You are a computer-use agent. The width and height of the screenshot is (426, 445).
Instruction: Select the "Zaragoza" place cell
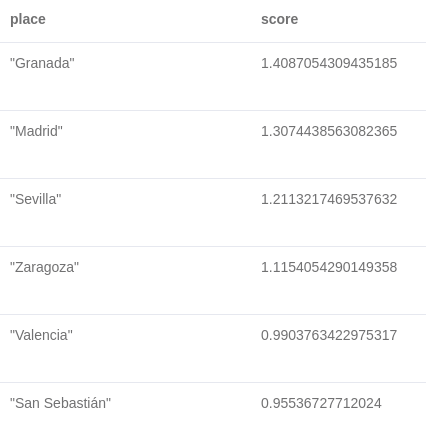point(44,267)
